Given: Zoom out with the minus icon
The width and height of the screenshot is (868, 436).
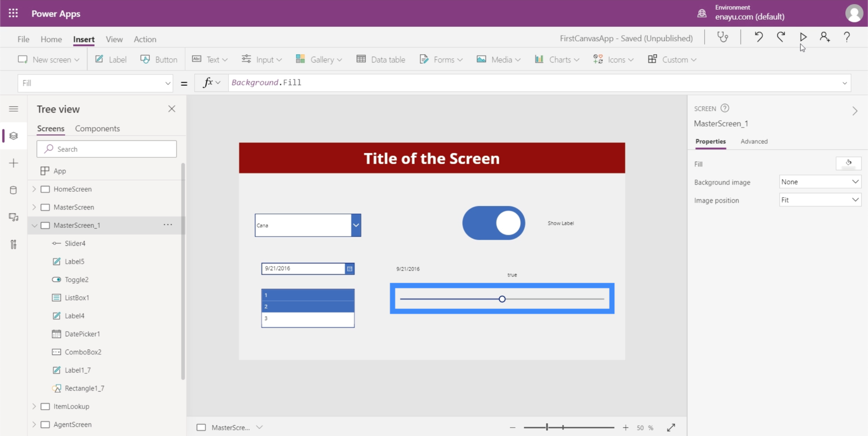Looking at the screenshot, I should click(513, 428).
